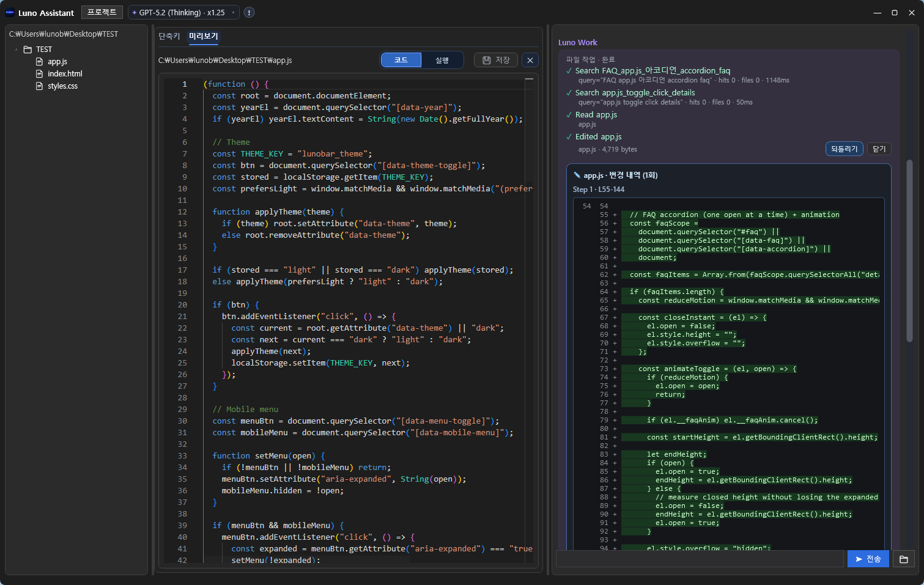Viewport: 924px width, 585px height.
Task: Click the file icon beside styles.css
Action: [x=40, y=86]
